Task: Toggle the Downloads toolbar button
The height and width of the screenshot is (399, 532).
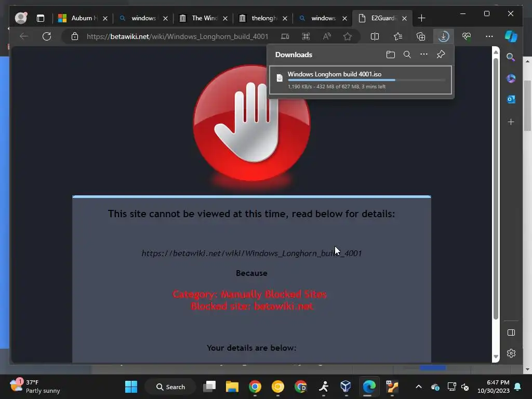Action: click(x=444, y=36)
